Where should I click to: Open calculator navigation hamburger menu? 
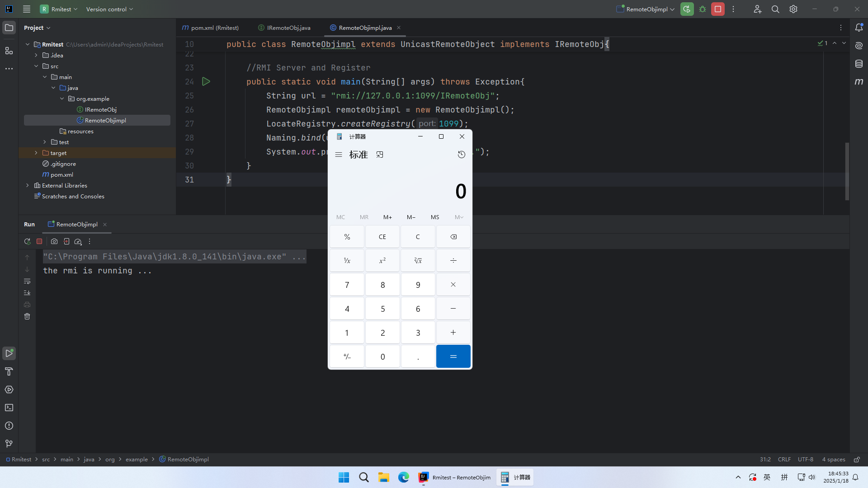339,155
